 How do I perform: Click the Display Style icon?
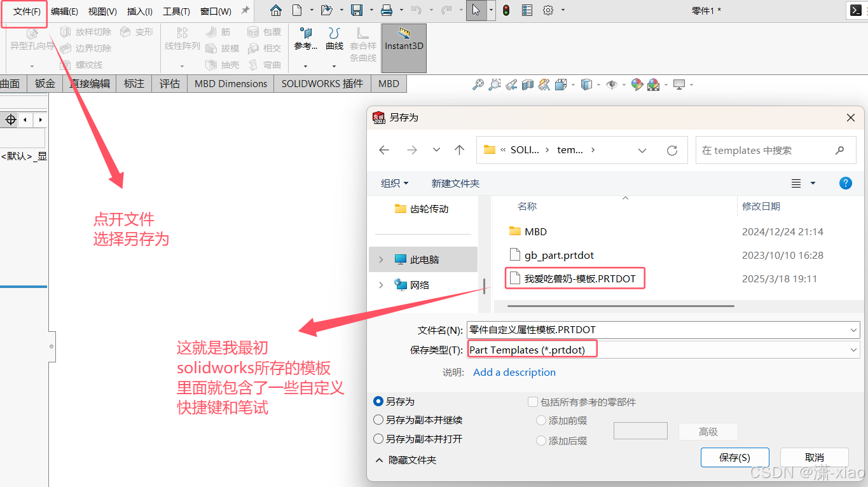586,85
